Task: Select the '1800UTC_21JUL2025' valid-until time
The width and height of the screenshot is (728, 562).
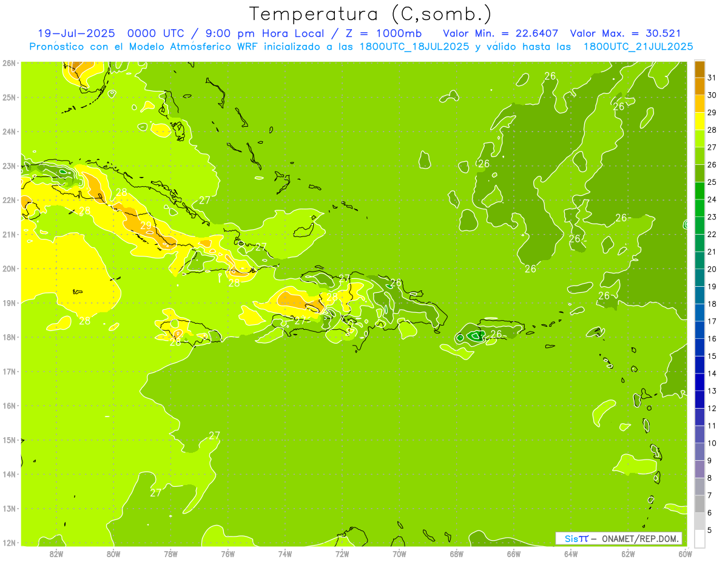Action: coord(638,47)
